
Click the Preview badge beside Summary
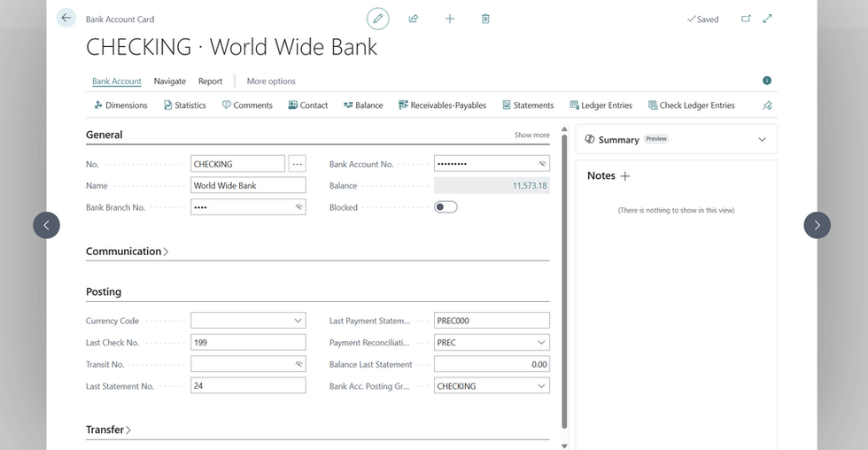pos(656,139)
